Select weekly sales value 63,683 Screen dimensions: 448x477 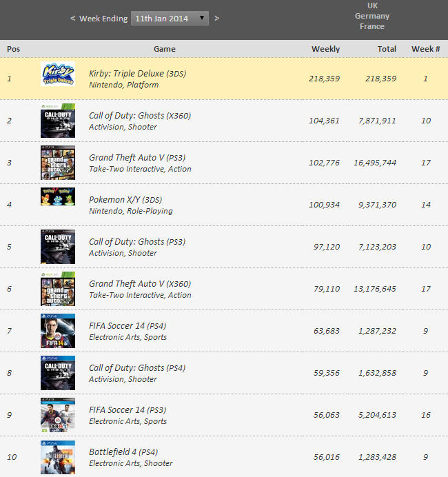(x=327, y=331)
